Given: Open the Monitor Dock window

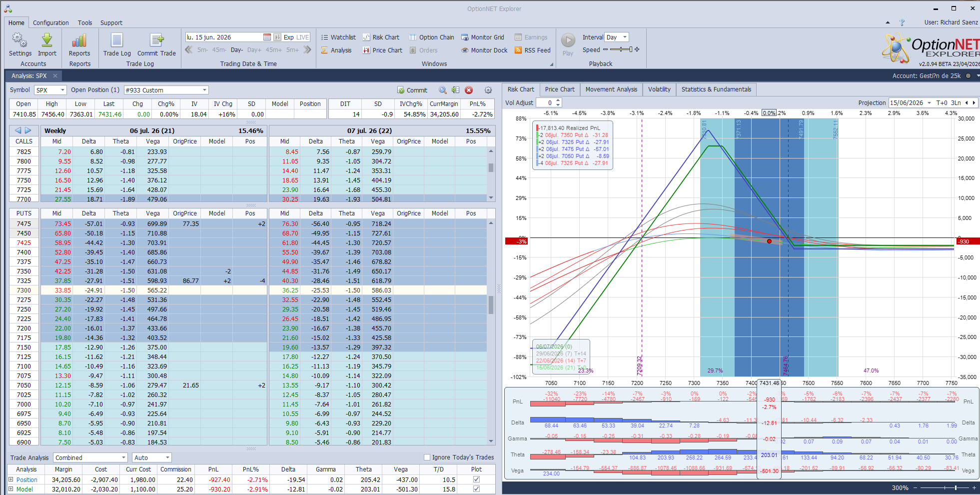Looking at the screenshot, I should (x=484, y=50).
